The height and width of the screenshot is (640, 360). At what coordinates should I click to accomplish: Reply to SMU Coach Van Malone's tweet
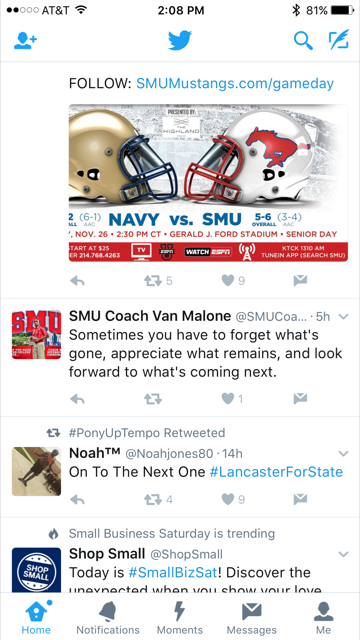pyautogui.click(x=77, y=399)
